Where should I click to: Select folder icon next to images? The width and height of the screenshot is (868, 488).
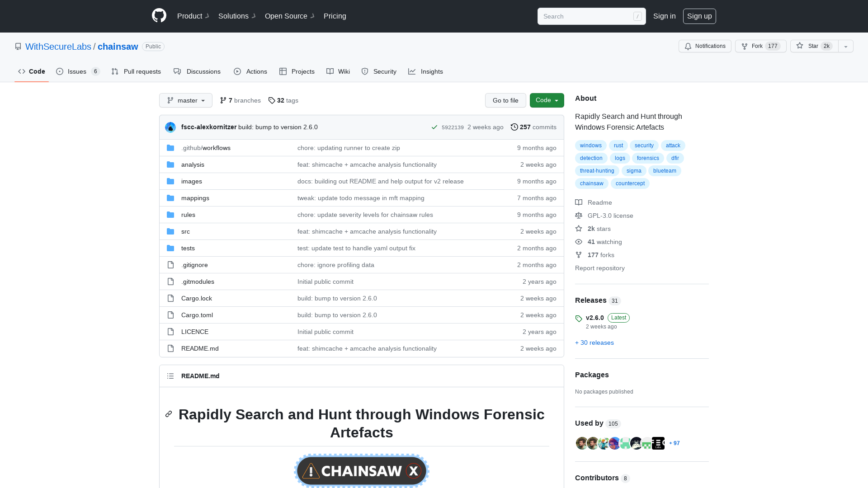(x=170, y=181)
